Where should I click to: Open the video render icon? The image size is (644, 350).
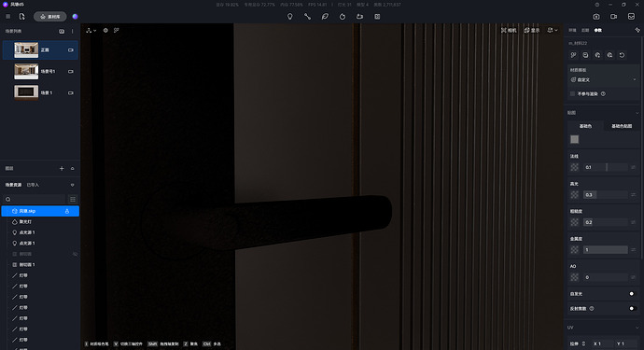[x=613, y=17]
